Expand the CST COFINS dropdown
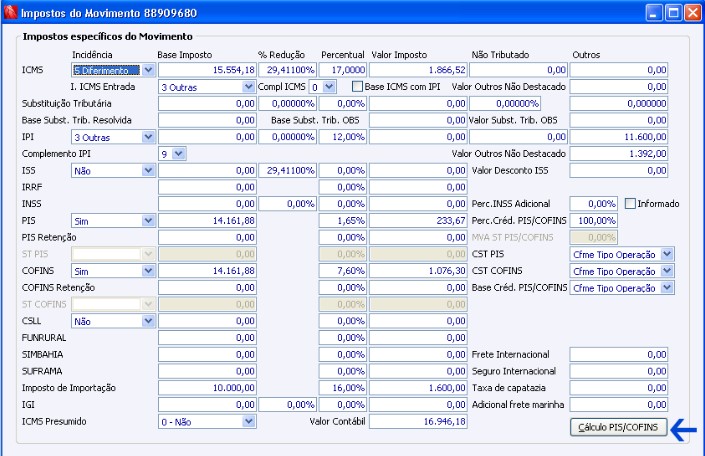 click(667, 271)
